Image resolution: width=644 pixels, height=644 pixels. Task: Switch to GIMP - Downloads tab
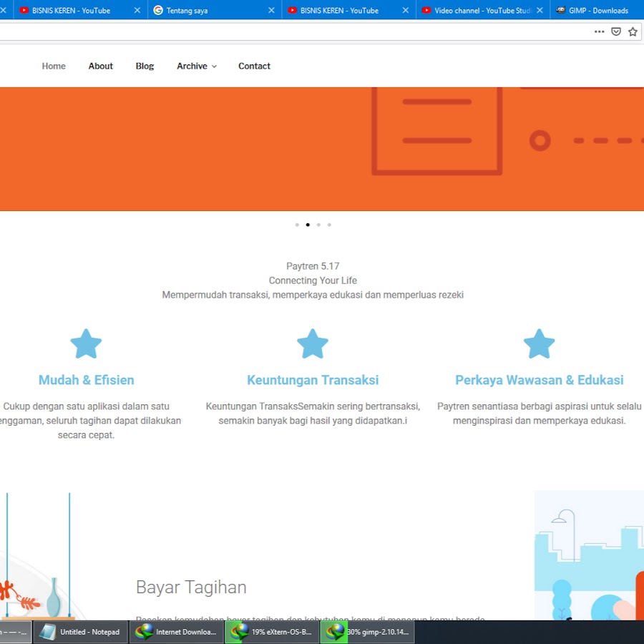point(597,10)
